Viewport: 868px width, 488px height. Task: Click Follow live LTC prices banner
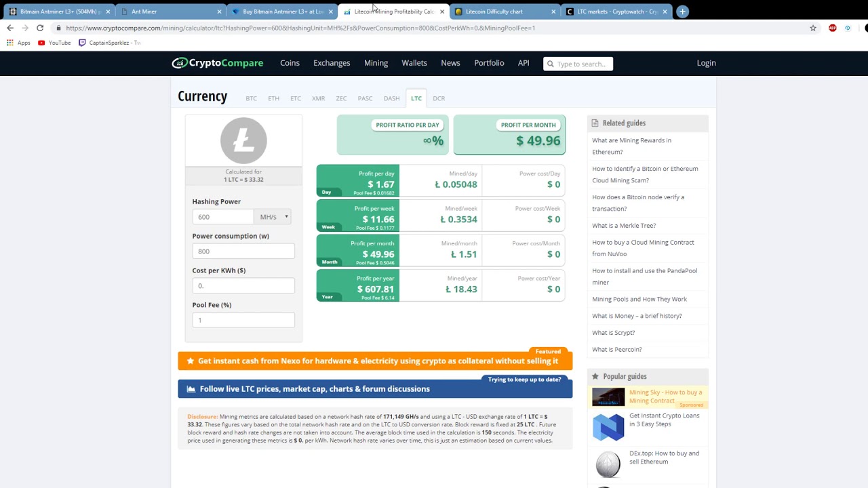click(x=375, y=389)
